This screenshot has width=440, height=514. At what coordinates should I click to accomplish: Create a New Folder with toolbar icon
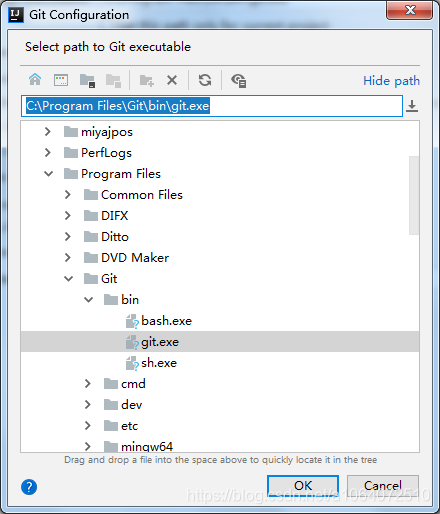click(x=147, y=81)
